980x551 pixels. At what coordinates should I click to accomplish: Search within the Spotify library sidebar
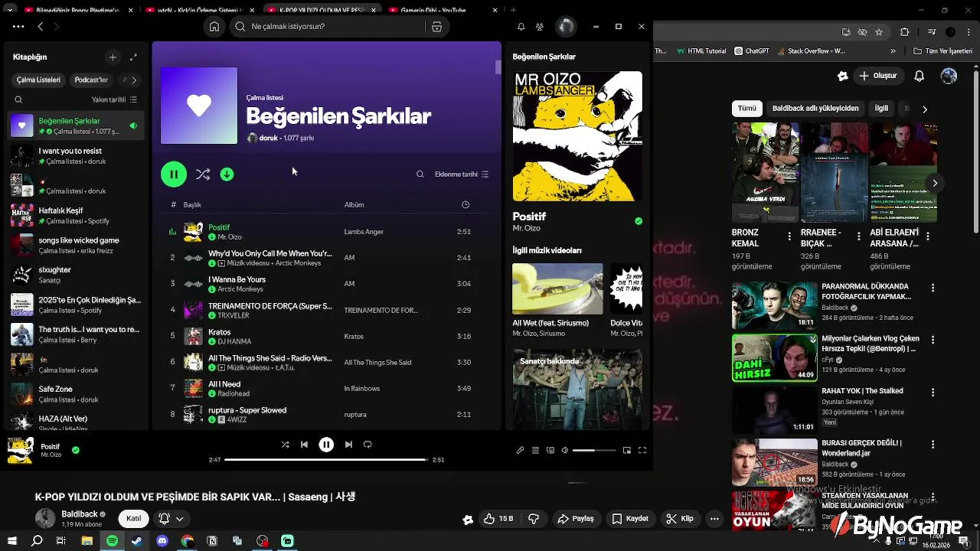pyautogui.click(x=18, y=99)
